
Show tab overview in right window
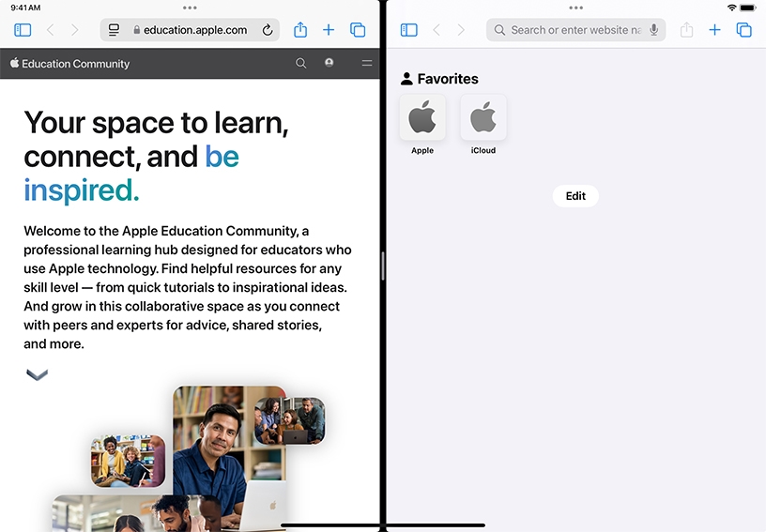point(743,30)
